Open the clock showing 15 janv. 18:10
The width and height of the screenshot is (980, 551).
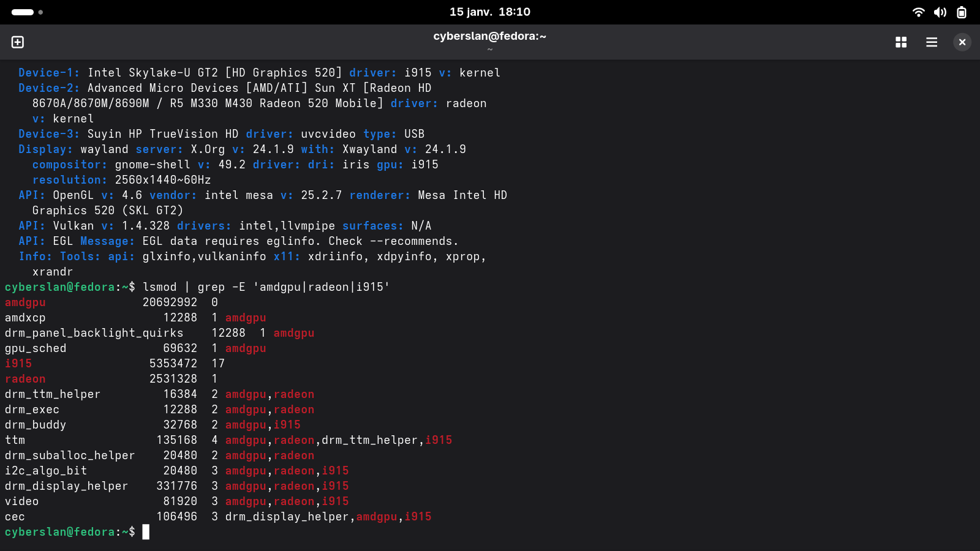click(x=490, y=12)
